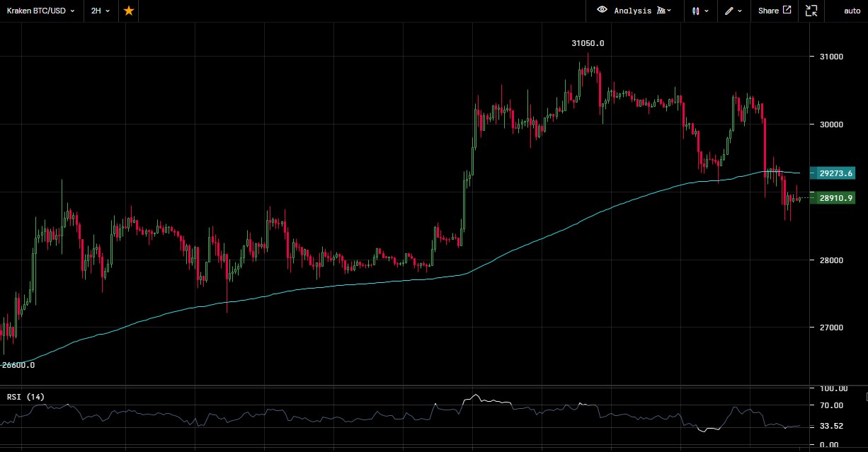This screenshot has height=452, width=868.
Task: Click the 33.52 RSI value
Action: click(830, 427)
